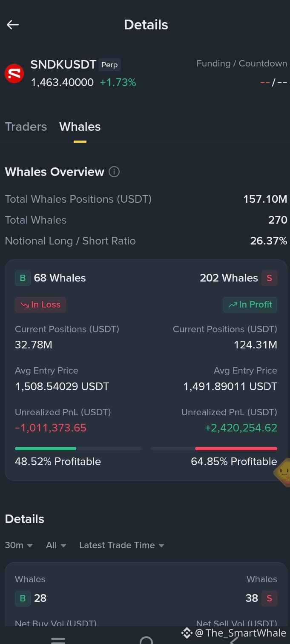Tap the SNDKUSDT pair title
Image resolution: width=290 pixels, height=644 pixels.
(x=63, y=65)
